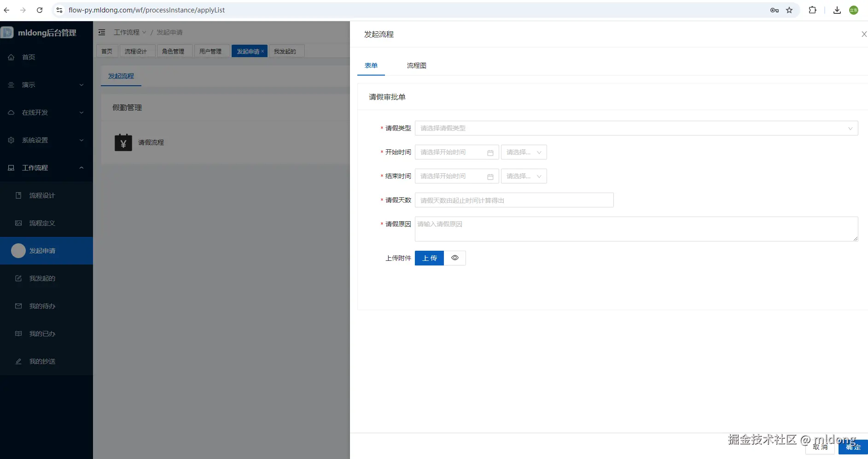The width and height of the screenshot is (868, 459).
Task: Open the browser extensions puzzle icon
Action: [x=812, y=10]
